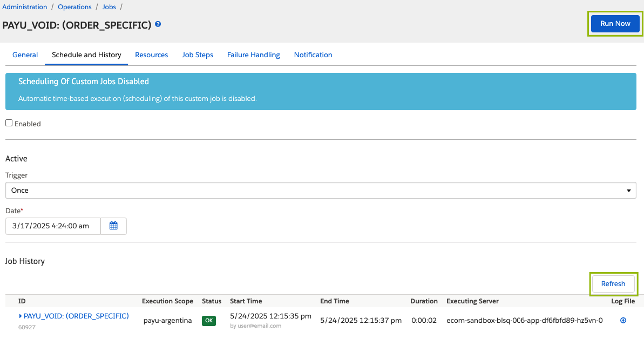This screenshot has width=644, height=339.
Task: Go to Administration breadcrumb link
Action: click(25, 7)
